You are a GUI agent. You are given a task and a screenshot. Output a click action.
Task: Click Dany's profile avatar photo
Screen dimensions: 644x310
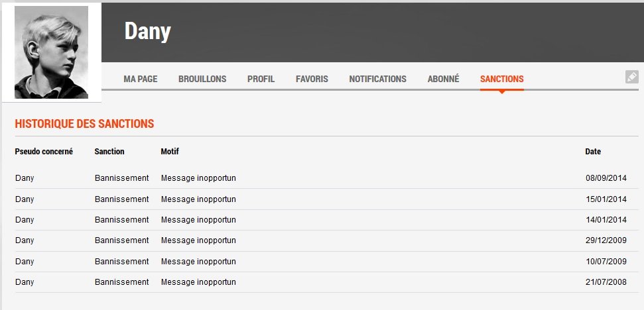(52, 53)
